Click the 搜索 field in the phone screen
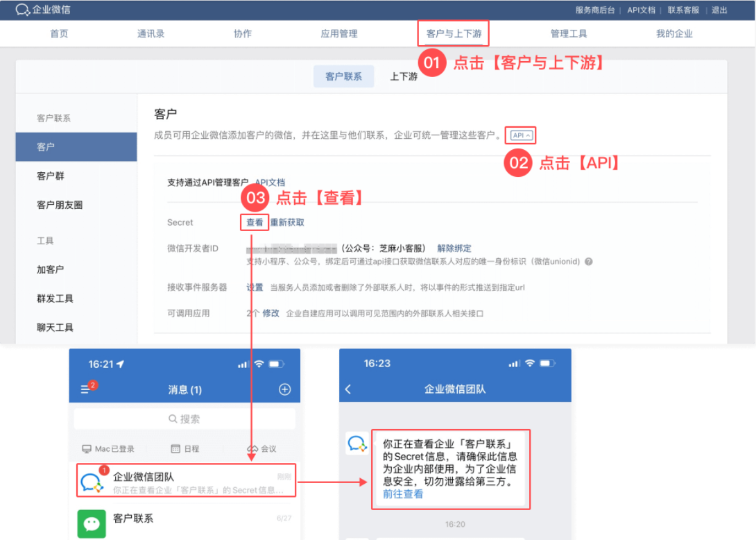 coord(184,419)
